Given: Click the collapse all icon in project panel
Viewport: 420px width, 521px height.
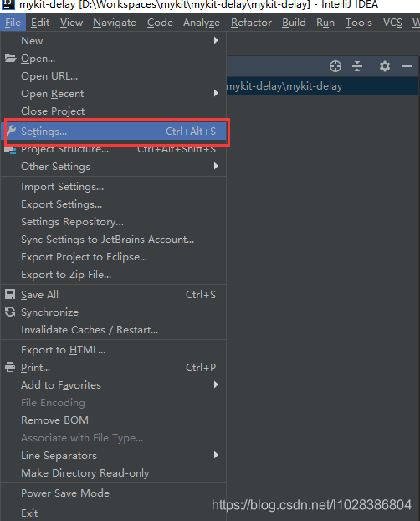Looking at the screenshot, I should click(357, 66).
